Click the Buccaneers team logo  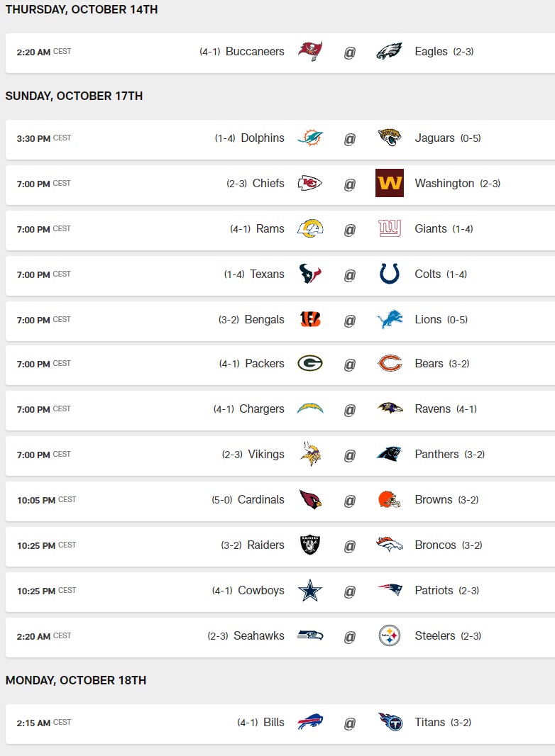(310, 52)
